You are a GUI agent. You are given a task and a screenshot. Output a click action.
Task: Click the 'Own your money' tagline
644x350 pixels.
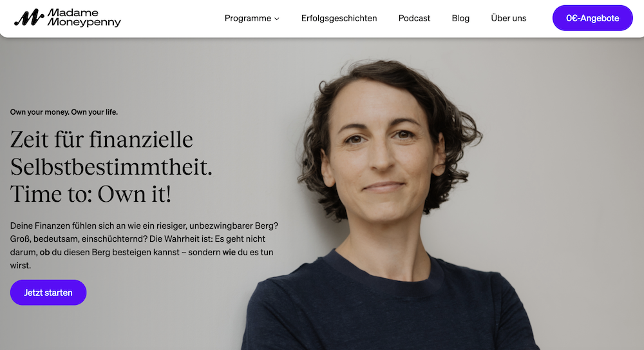64,112
